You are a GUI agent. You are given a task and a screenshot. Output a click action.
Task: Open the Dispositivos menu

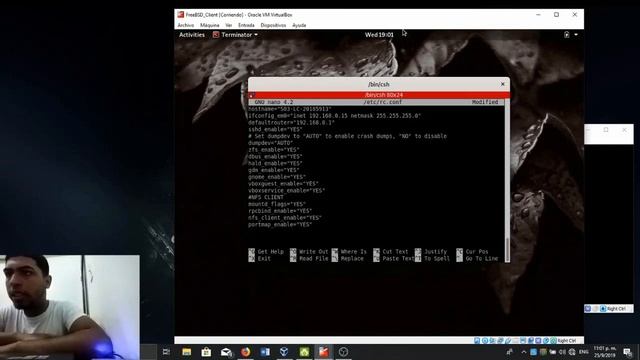click(x=273, y=25)
